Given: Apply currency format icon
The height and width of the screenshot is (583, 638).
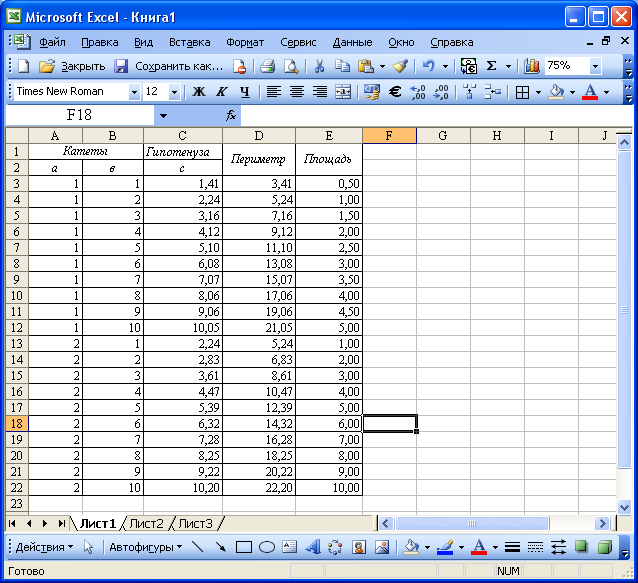Looking at the screenshot, I should 371,92.
